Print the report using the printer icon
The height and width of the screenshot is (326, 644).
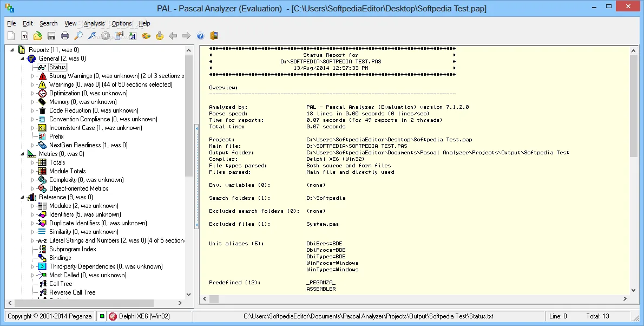(65, 36)
